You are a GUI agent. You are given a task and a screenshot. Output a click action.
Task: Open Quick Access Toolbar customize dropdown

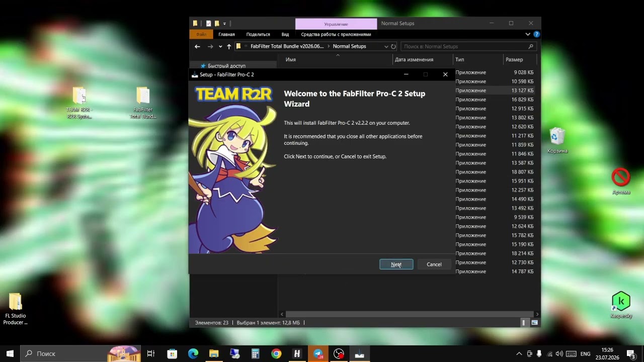point(224,24)
